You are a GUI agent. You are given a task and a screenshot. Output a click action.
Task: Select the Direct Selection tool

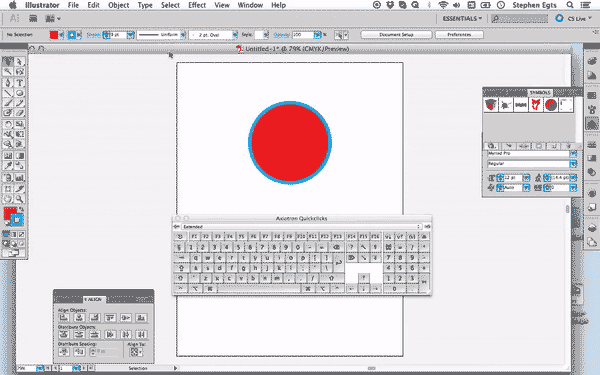(20, 62)
